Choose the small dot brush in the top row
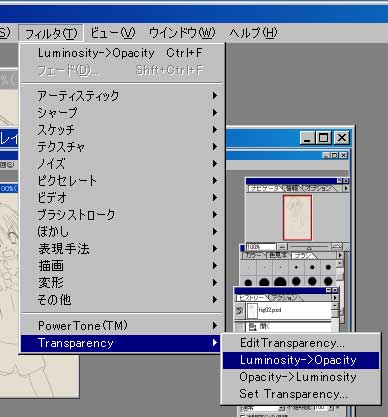The width and height of the screenshot is (388, 417). pos(296,267)
